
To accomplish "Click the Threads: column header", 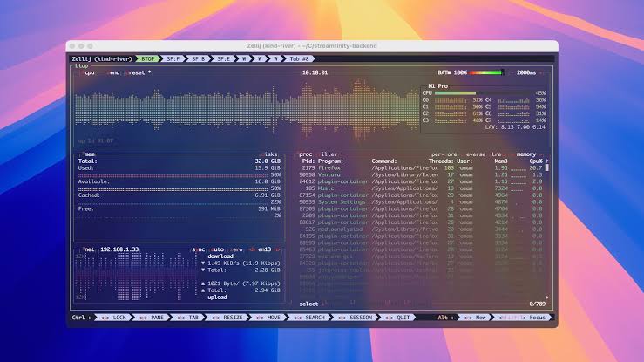I will 441,161.
